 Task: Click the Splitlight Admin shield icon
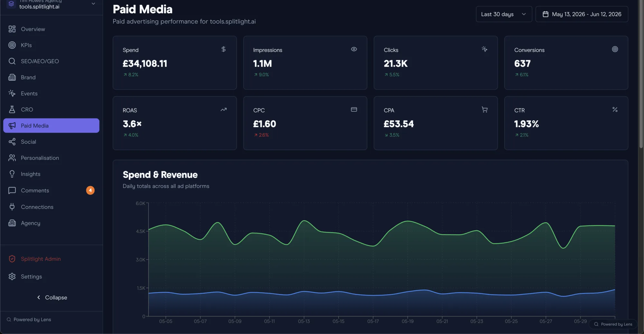(x=12, y=259)
